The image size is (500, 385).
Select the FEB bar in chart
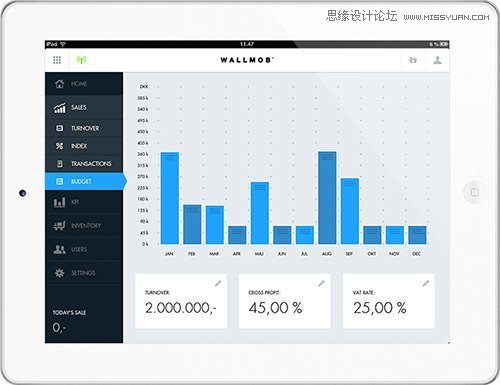click(192, 225)
